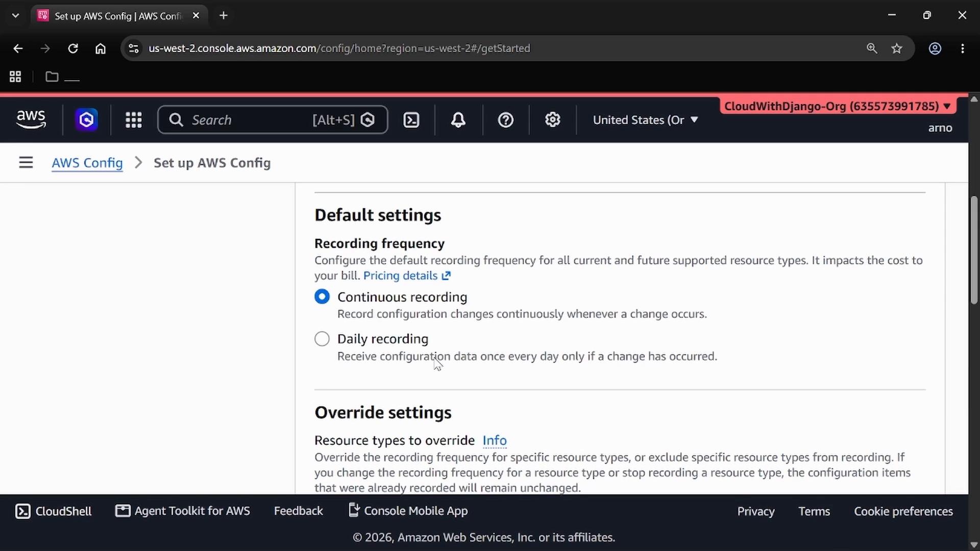The width and height of the screenshot is (980, 551).
Task: Open the Chrome three-dot menu
Action: [x=963, y=48]
